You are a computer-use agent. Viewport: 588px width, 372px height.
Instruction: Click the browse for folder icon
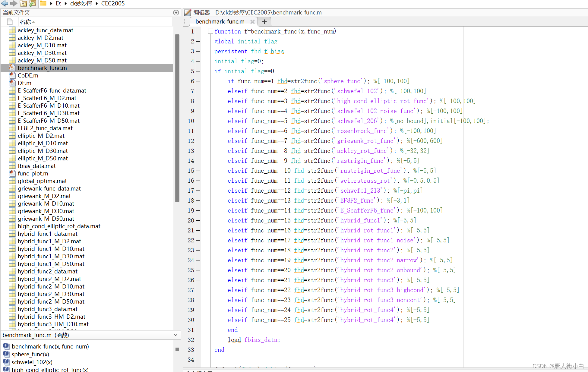click(33, 3)
